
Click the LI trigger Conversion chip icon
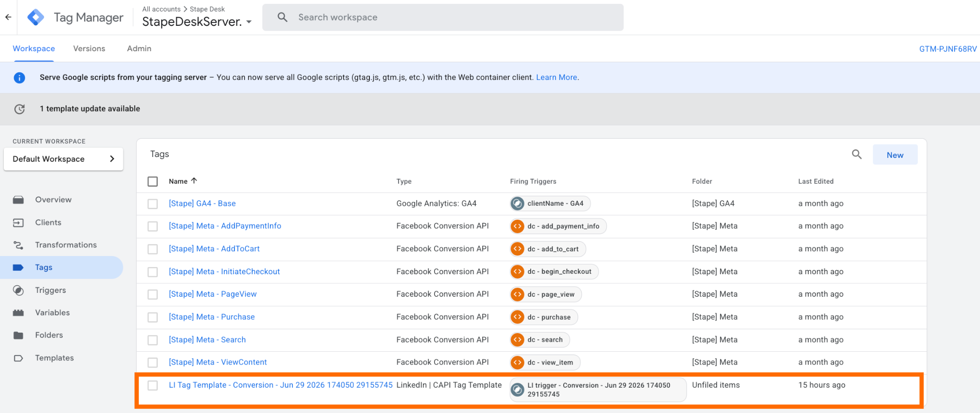coord(517,390)
